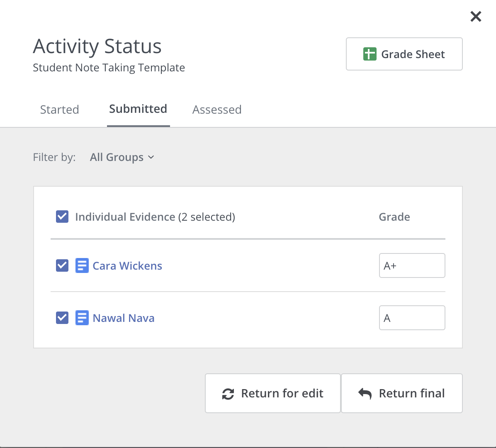Open the Assessed tab
The height and width of the screenshot is (448, 496).
(x=217, y=110)
